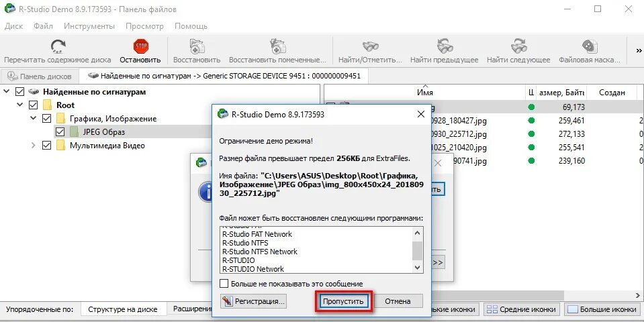Collapse the Найденные по сигнатурам tree node

pyautogui.click(x=6, y=91)
